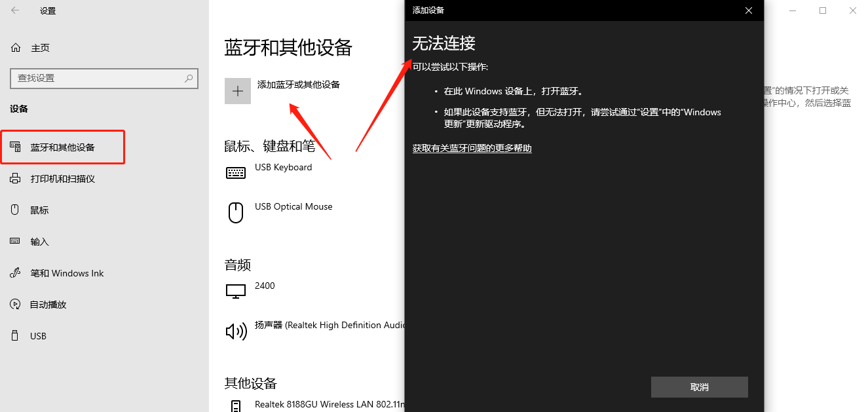Open 笔和 Windows Ink settings

67,273
